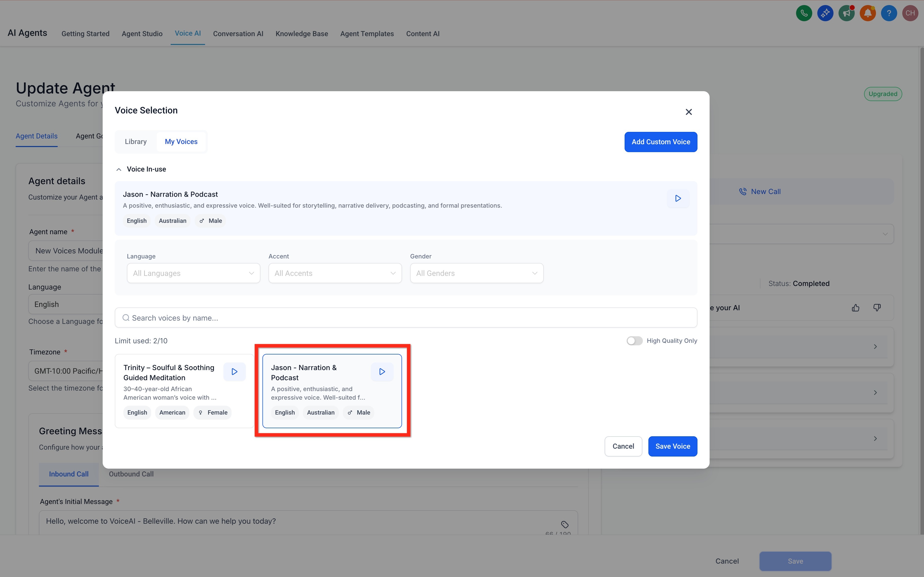Open the help question mark icon
This screenshot has height=577, width=924.
tap(889, 13)
